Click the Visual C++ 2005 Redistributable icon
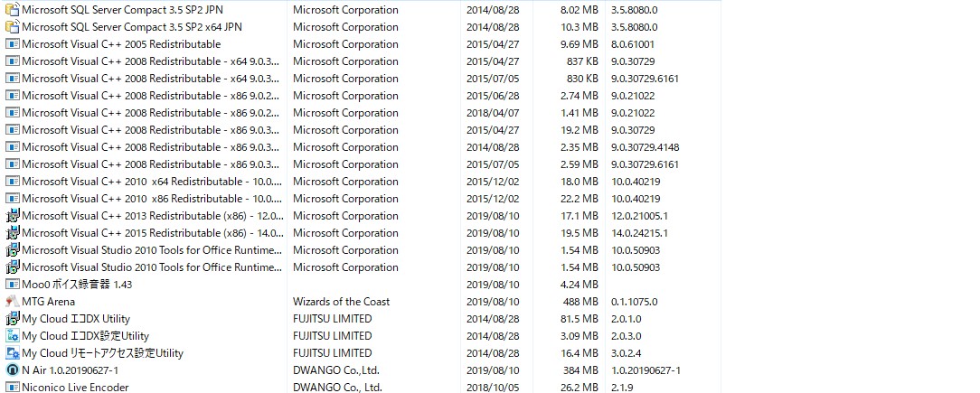The height and width of the screenshot is (393, 980). coord(13,44)
